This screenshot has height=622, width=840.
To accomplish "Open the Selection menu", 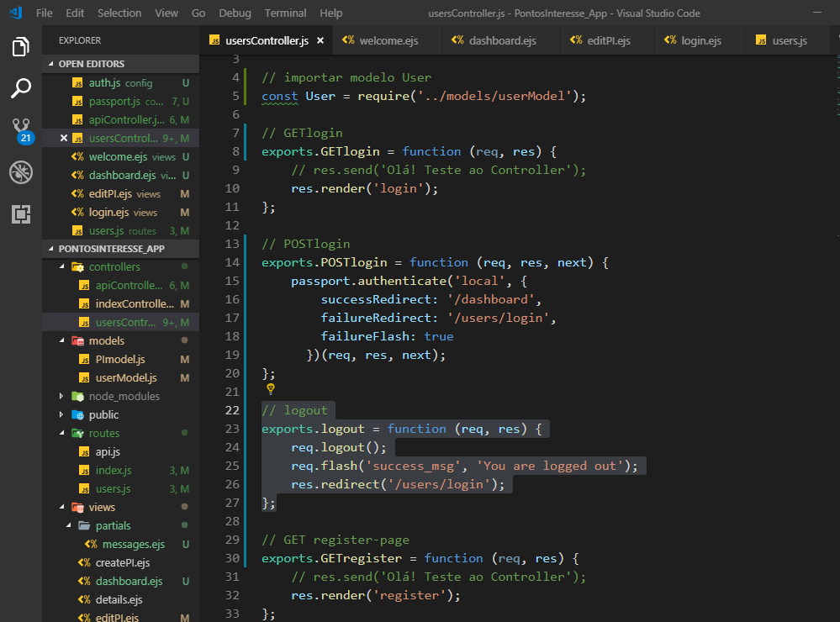I will [119, 13].
